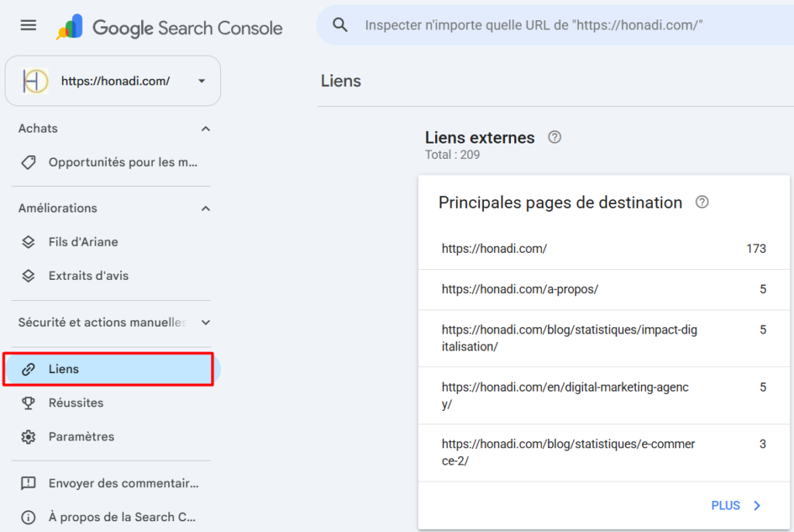The height and width of the screenshot is (532, 794).
Task: Open Paramètres settings page
Action: 113,437
